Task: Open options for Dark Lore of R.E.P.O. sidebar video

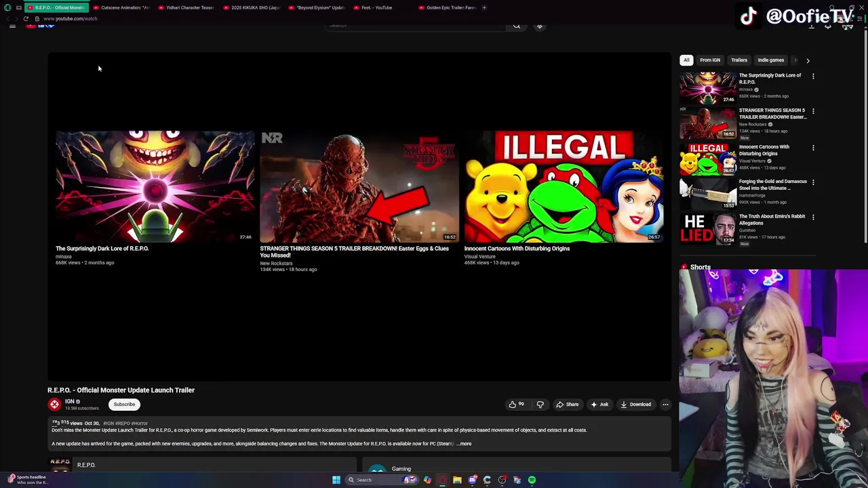Action: coord(813,77)
